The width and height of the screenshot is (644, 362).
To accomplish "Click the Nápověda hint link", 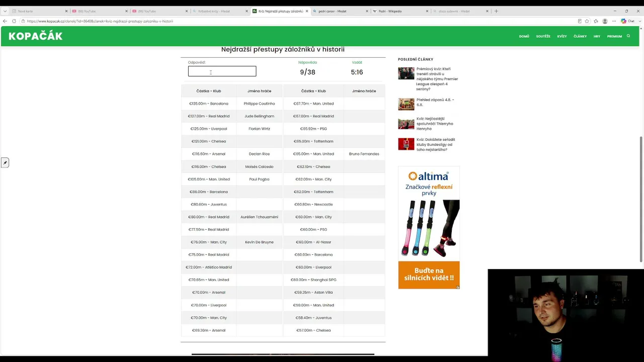I will click(307, 62).
